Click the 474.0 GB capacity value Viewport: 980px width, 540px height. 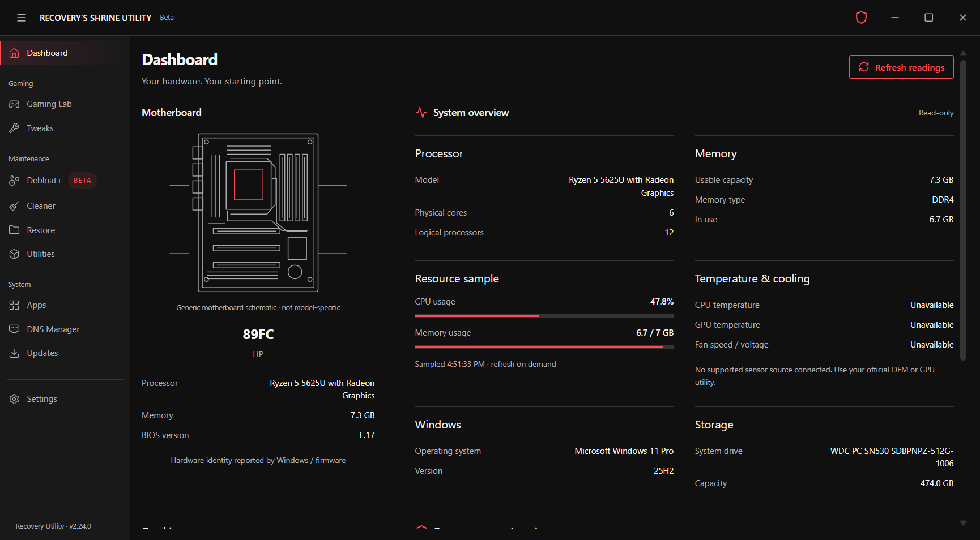[x=937, y=483]
